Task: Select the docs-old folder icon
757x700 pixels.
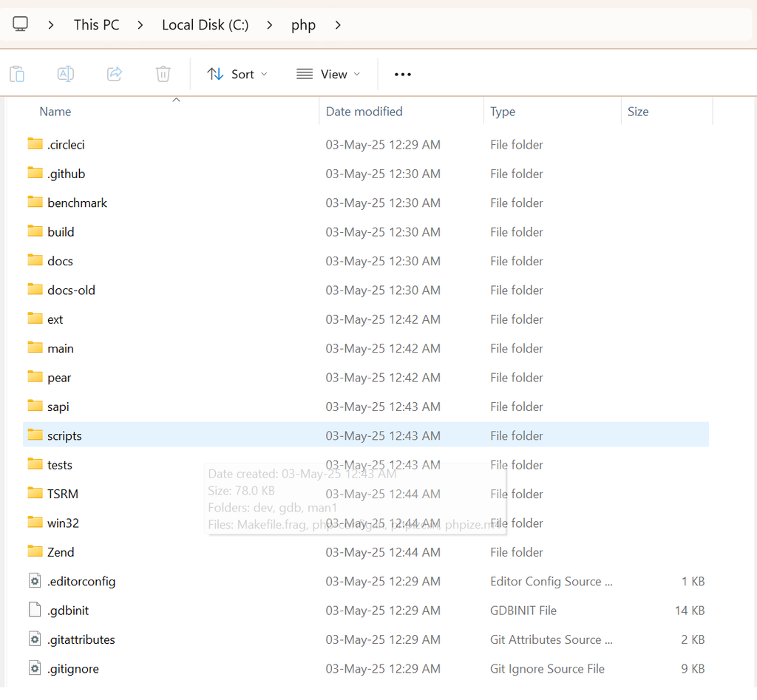Action: (x=35, y=289)
